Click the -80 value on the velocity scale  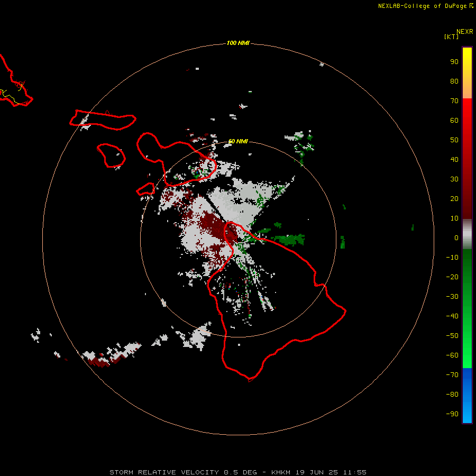coord(452,395)
